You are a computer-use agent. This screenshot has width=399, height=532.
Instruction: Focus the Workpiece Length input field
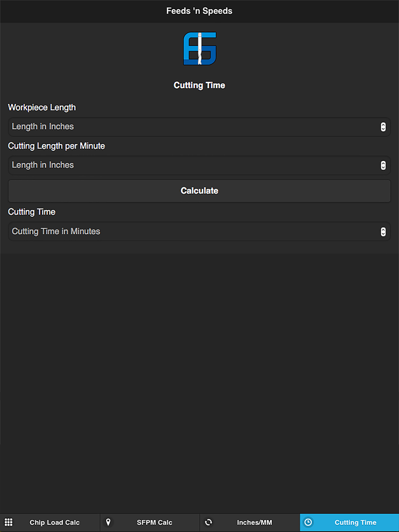(x=192, y=127)
